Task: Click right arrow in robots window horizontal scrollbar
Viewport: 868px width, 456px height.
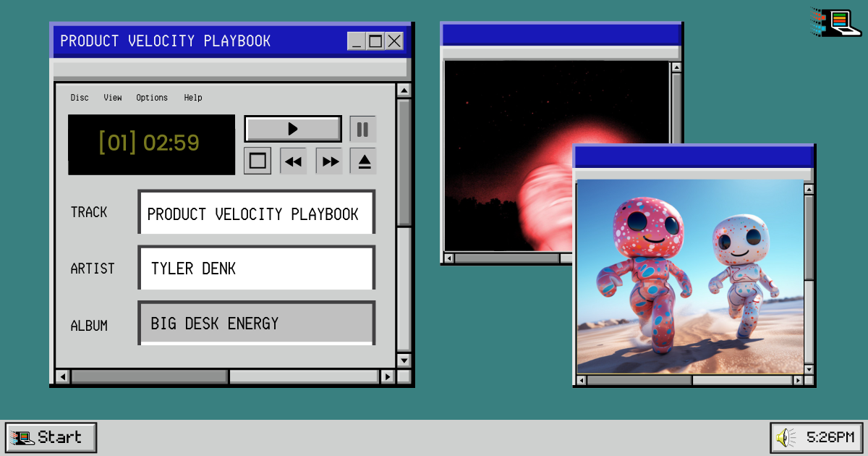Action: click(798, 380)
